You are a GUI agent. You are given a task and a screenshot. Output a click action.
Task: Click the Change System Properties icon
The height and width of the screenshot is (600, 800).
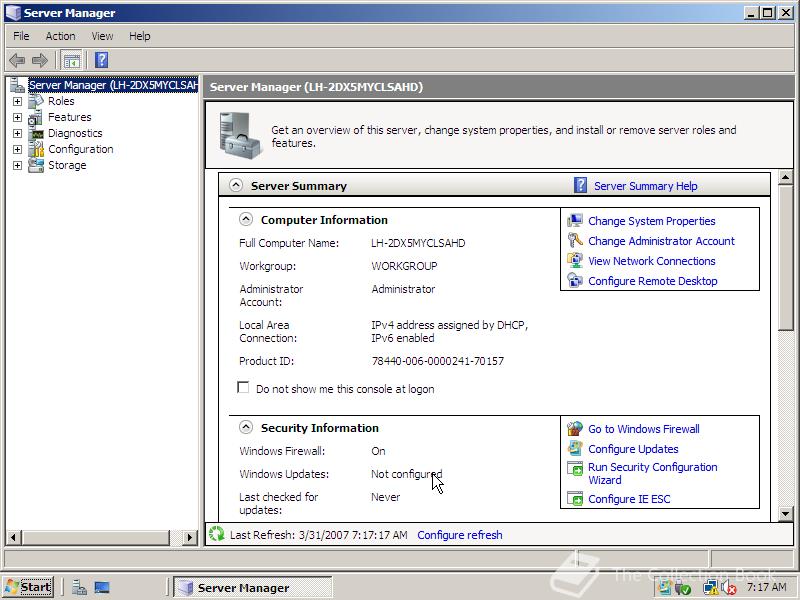pyautogui.click(x=575, y=221)
